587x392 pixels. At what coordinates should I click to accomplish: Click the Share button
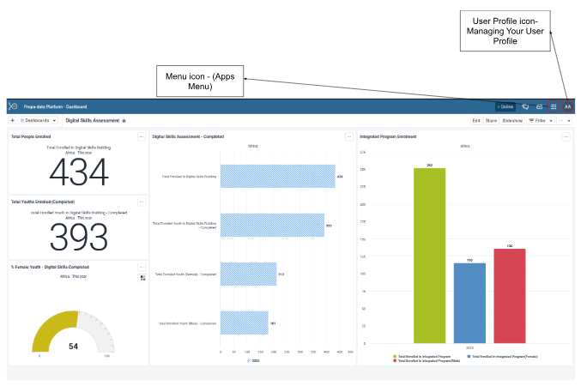point(491,121)
